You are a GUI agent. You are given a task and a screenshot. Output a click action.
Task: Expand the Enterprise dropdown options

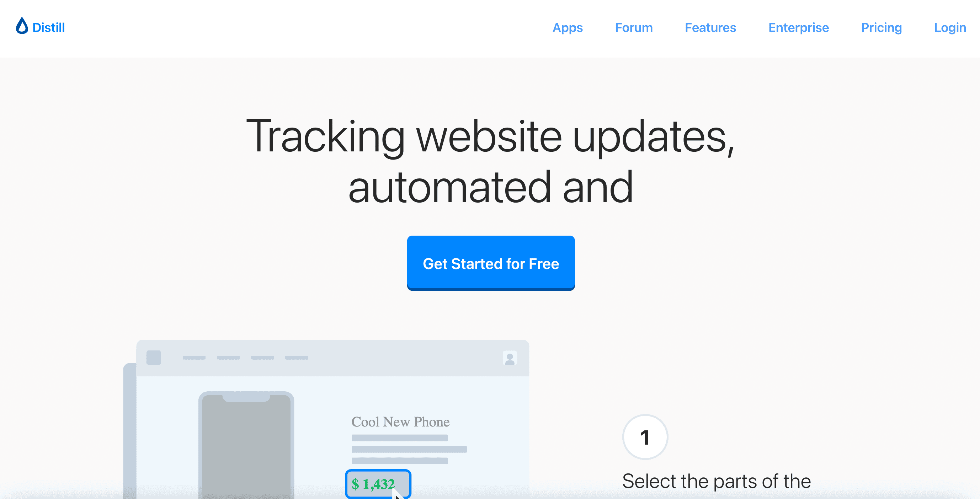(798, 28)
